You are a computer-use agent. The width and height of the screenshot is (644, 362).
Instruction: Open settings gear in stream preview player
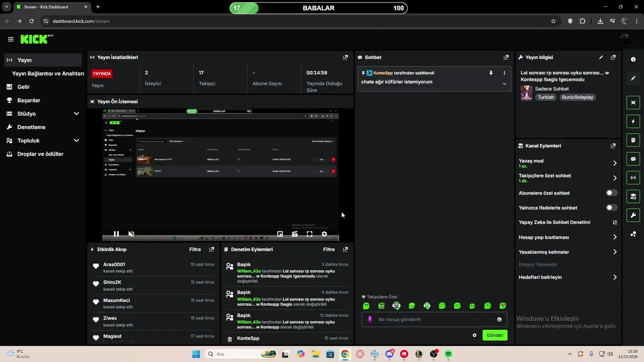[x=324, y=234]
